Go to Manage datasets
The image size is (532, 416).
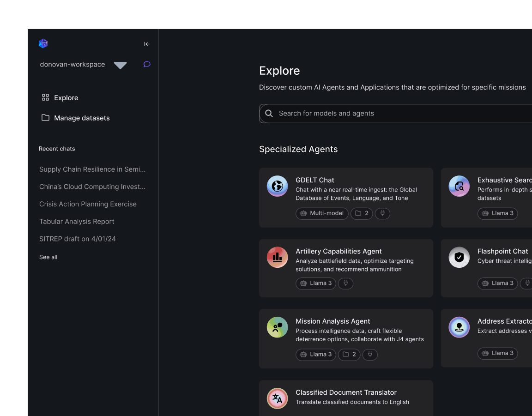pyautogui.click(x=82, y=118)
